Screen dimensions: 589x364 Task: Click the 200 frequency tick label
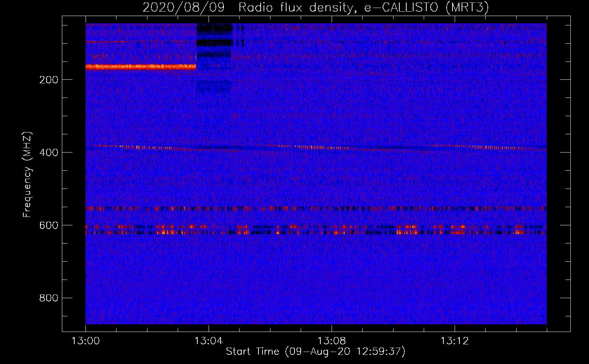(49, 80)
